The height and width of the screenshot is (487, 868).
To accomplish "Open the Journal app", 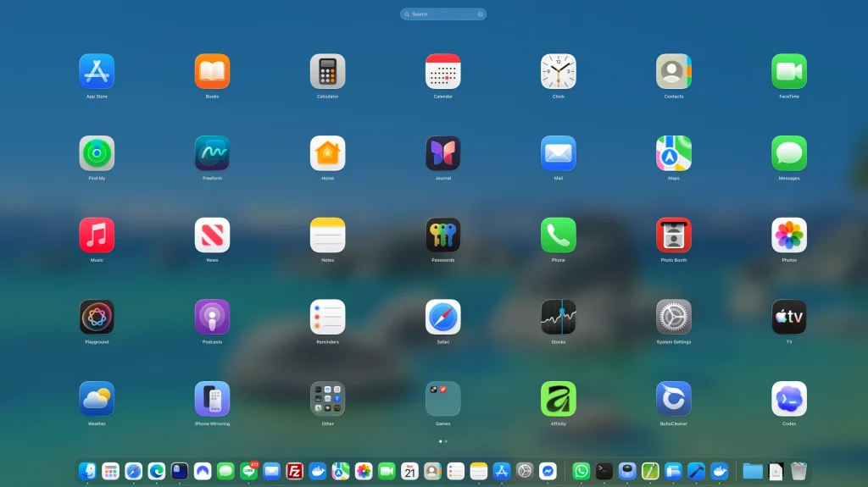I will click(442, 153).
